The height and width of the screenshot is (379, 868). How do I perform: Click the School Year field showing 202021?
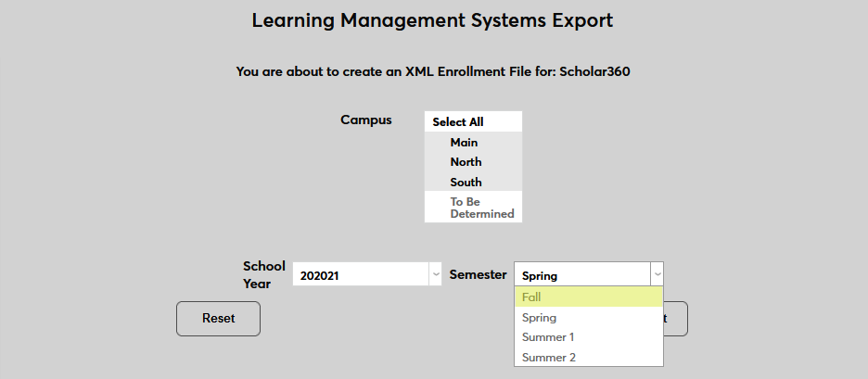[x=360, y=274]
